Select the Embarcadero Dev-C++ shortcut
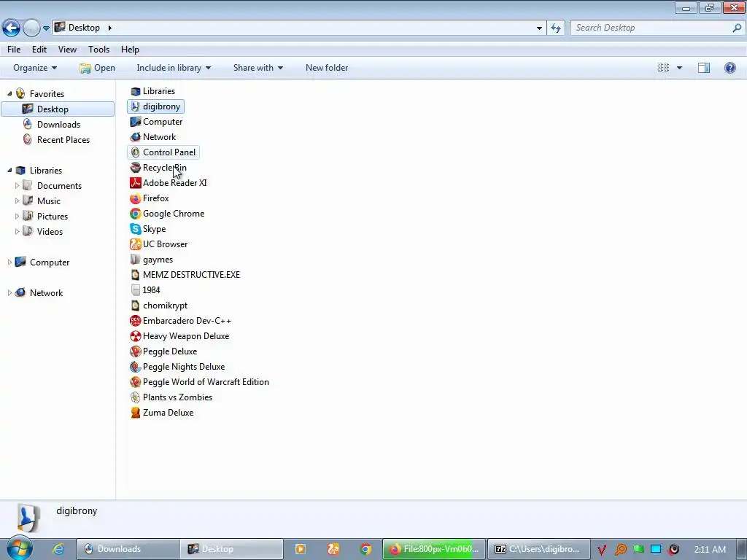The image size is (747, 560). point(181,321)
